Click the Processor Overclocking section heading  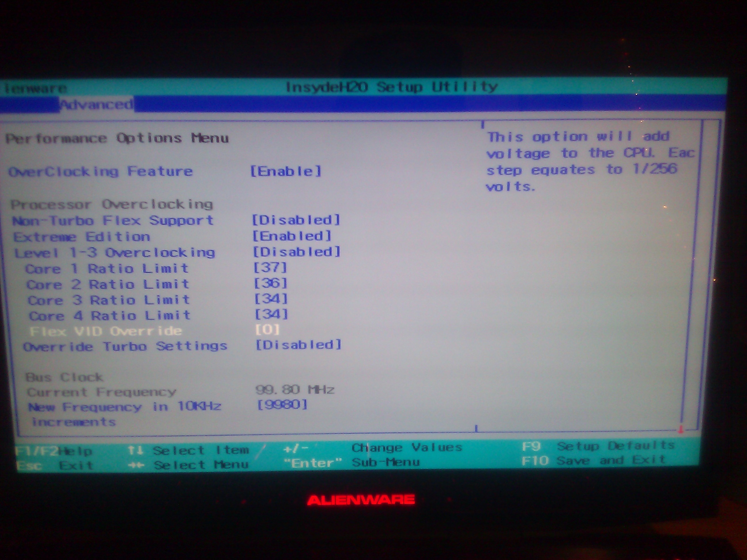point(112,204)
